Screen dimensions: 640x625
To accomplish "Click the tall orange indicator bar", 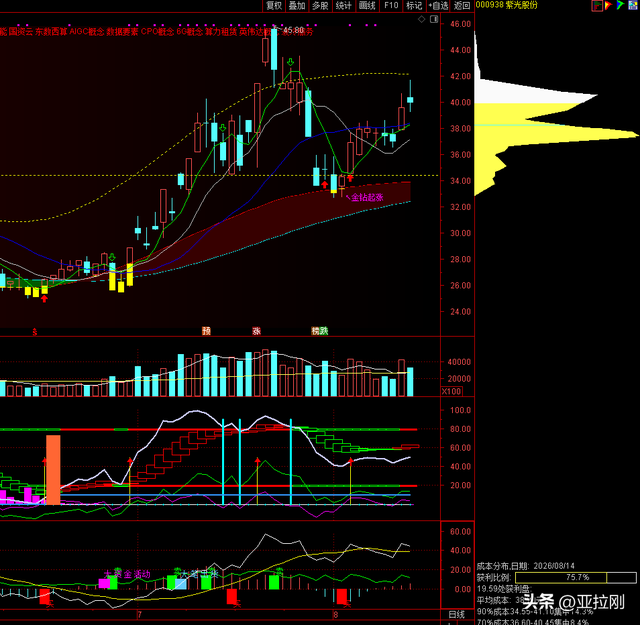I will pyautogui.click(x=53, y=470).
